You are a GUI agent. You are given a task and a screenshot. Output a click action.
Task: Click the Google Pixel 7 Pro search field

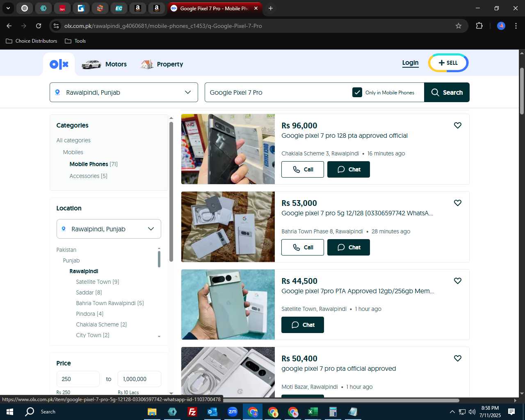pyautogui.click(x=277, y=92)
